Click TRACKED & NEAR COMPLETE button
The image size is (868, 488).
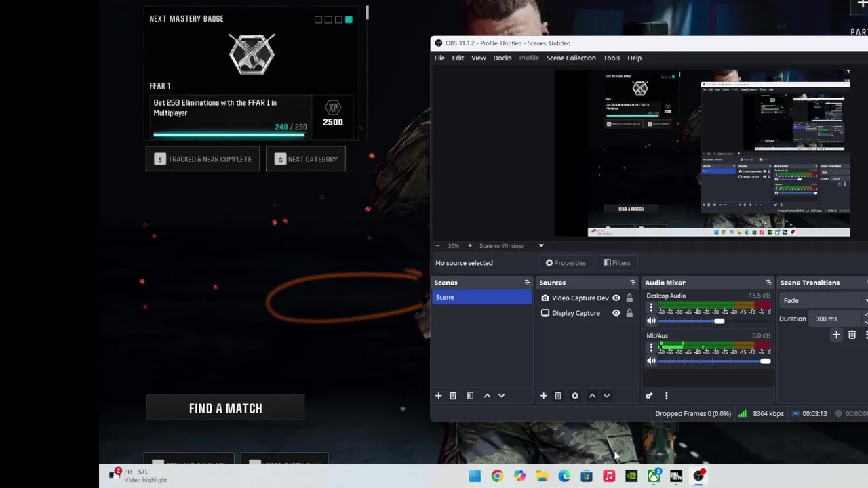pos(203,159)
